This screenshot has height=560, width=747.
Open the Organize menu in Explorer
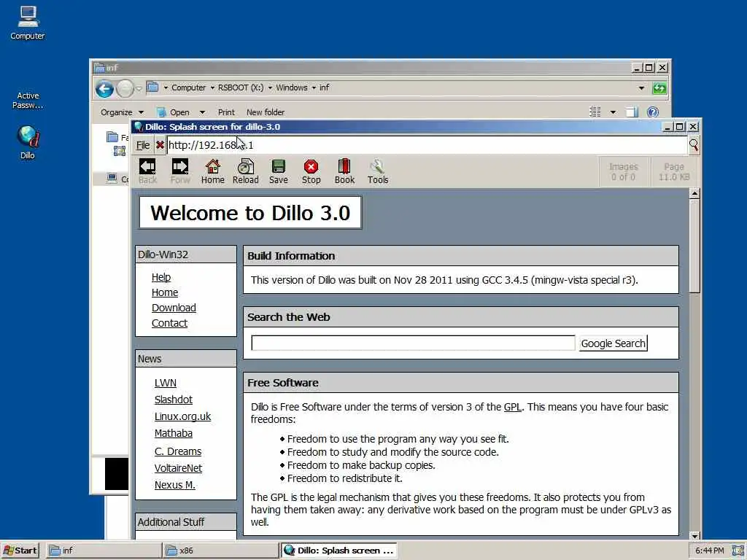tap(122, 112)
